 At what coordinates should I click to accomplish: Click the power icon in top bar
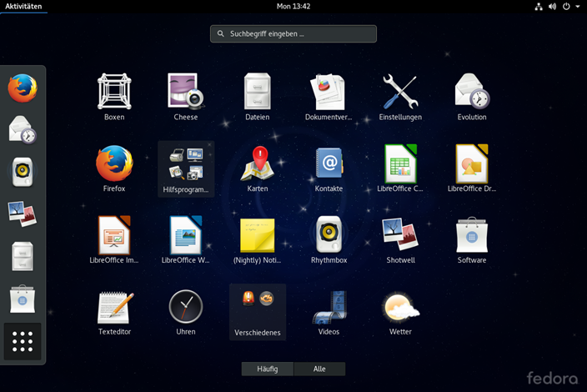(566, 7)
